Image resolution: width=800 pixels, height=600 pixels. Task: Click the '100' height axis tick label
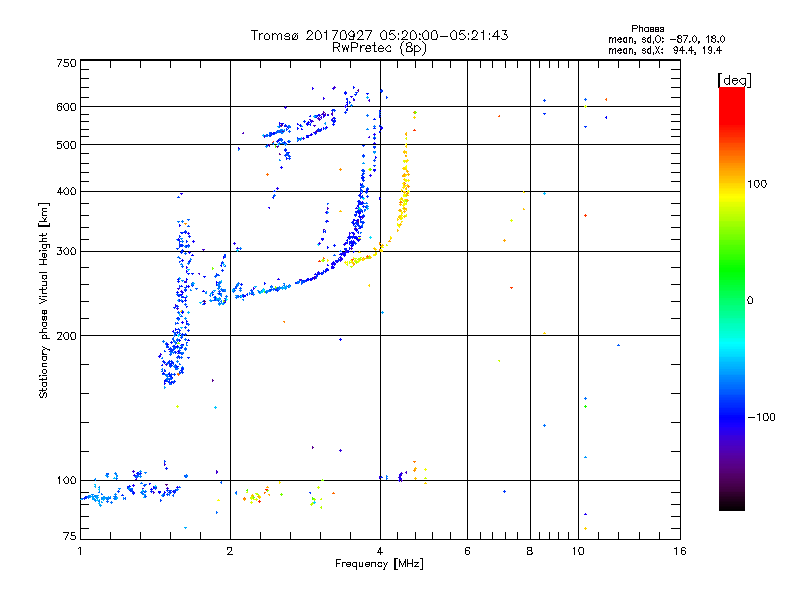click(66, 481)
